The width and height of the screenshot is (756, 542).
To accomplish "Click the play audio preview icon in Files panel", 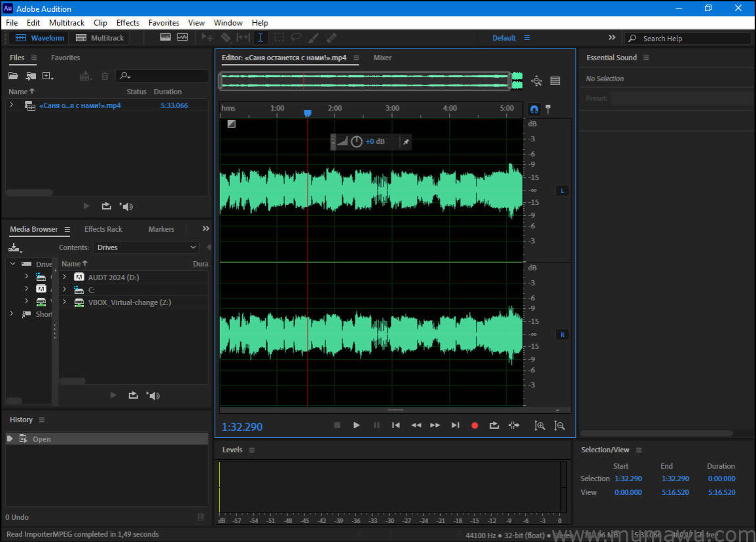I will pos(86,206).
